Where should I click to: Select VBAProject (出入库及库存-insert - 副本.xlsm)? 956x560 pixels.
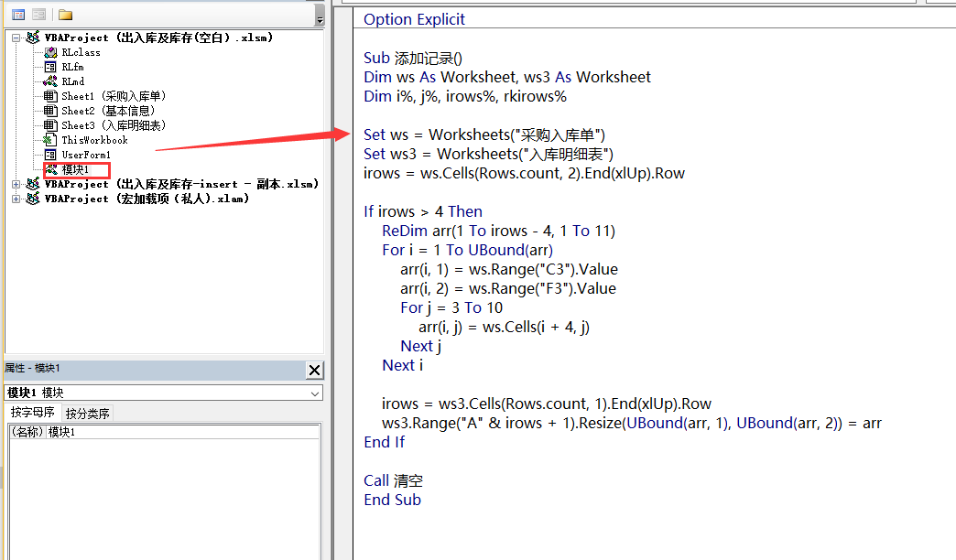181,184
